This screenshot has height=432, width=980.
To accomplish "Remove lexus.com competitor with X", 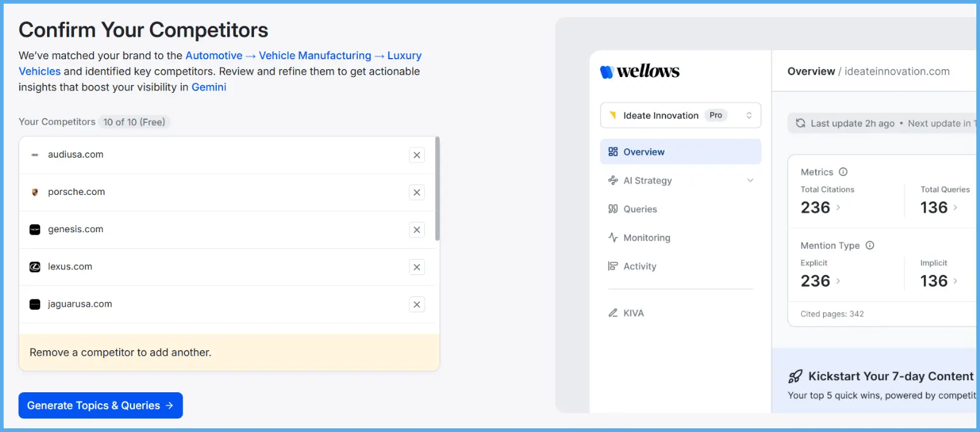I will click(416, 267).
